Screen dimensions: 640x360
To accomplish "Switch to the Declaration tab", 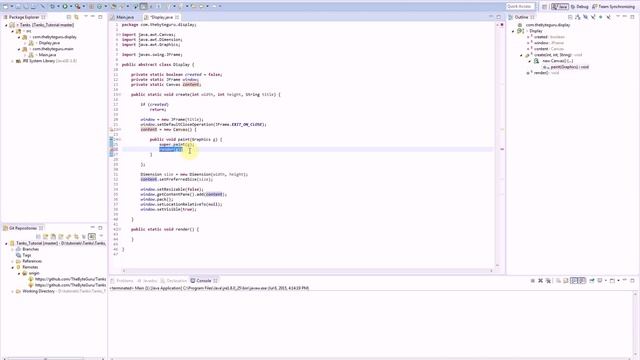I will pyautogui.click(x=174, y=281).
